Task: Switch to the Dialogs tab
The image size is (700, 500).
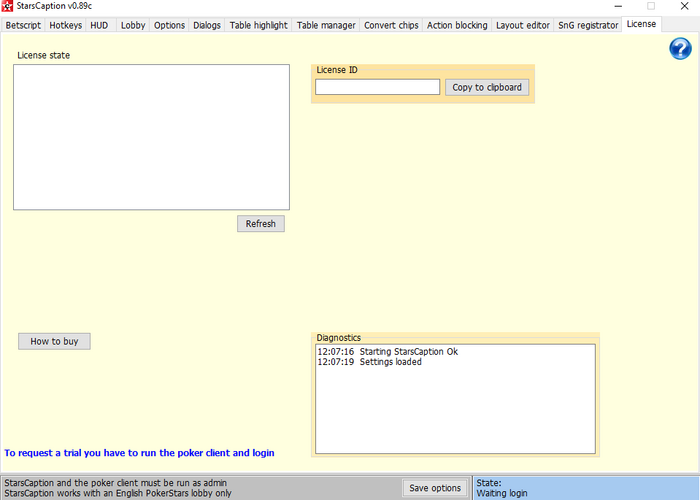Action: coord(207,25)
